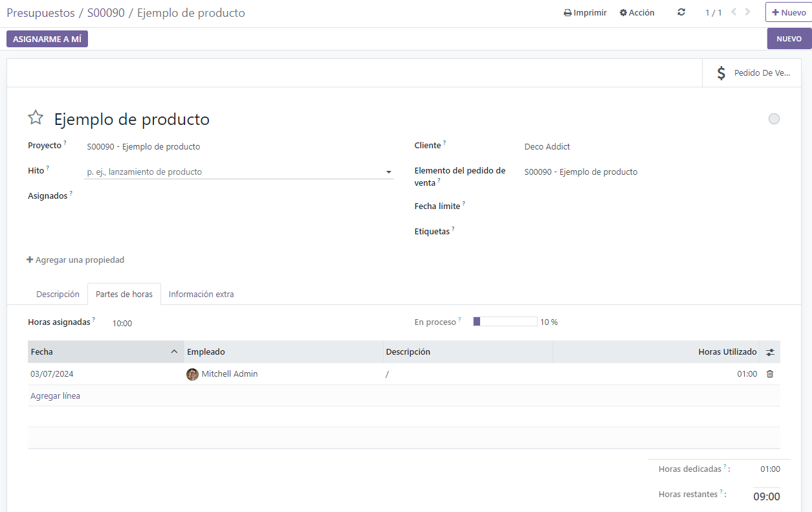Click the Imprimir printer icon
The height and width of the screenshot is (512, 812).
566,12
